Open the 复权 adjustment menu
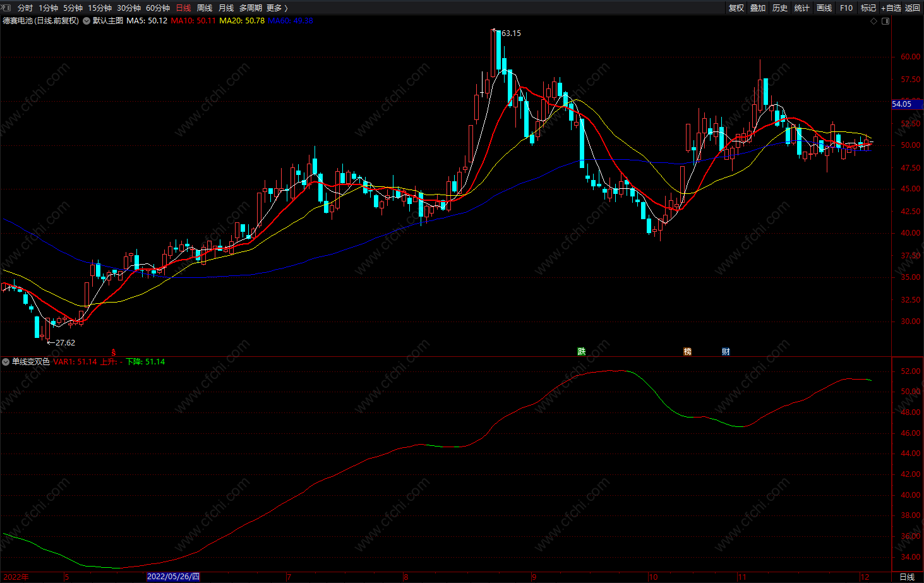The width and height of the screenshot is (924, 583). point(736,8)
